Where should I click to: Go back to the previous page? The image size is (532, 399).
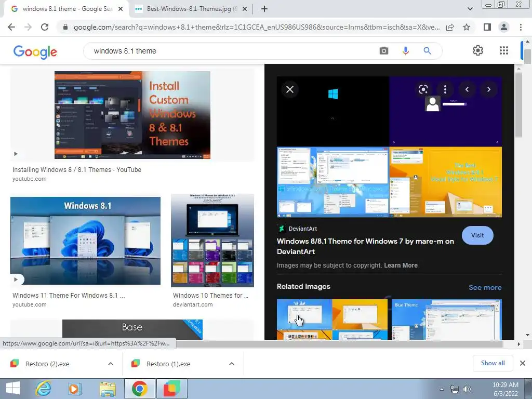(11, 27)
